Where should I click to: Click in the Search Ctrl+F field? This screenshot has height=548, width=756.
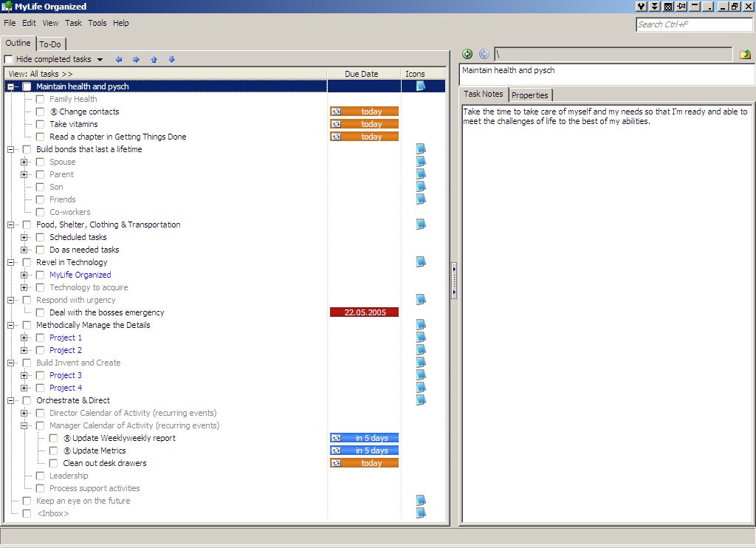(694, 24)
